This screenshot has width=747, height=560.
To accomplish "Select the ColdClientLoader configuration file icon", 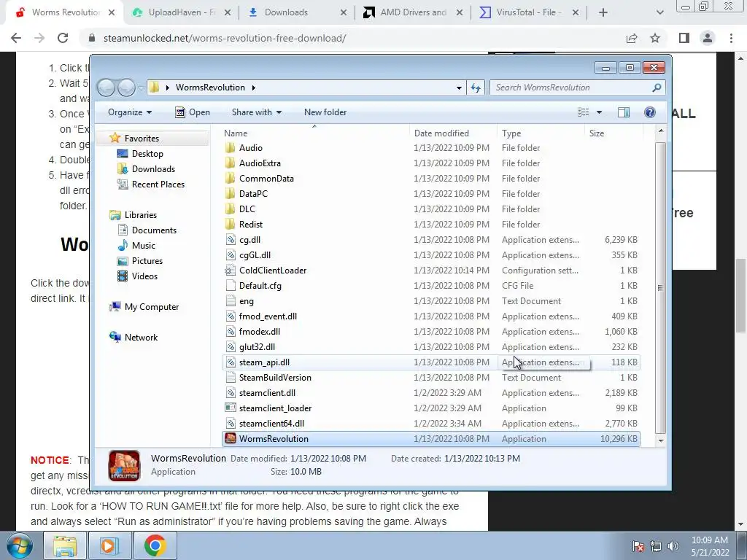I will point(231,271).
